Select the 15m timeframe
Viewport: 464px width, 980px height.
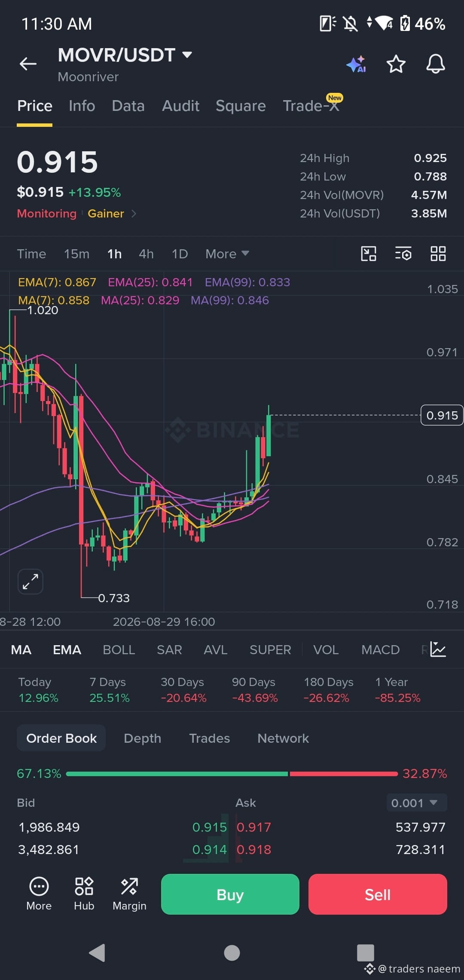pyautogui.click(x=76, y=254)
